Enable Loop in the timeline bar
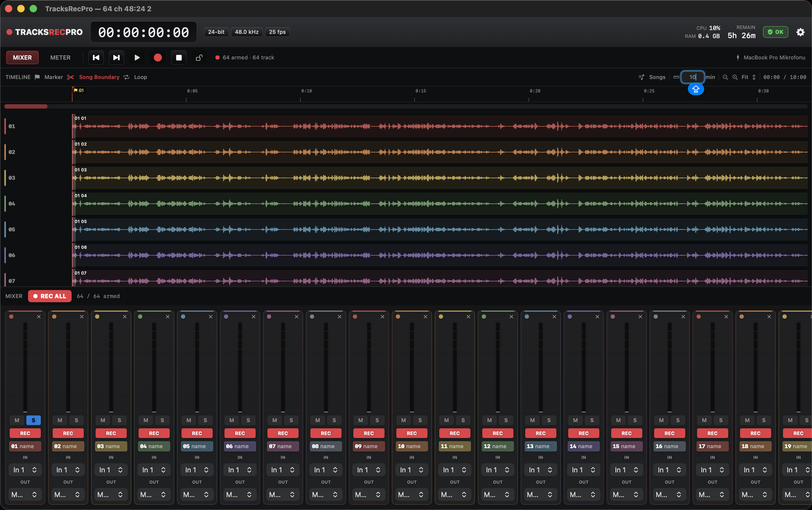This screenshot has width=812, height=510. click(136, 77)
